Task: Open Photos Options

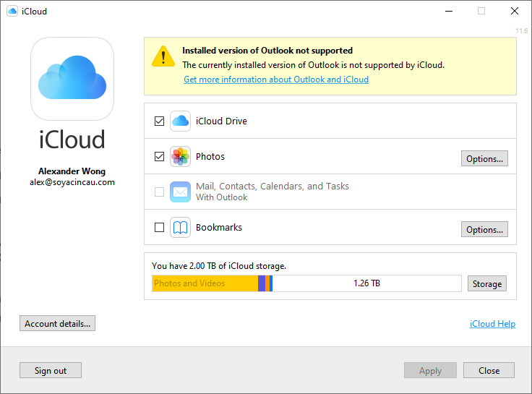Action: [484, 158]
